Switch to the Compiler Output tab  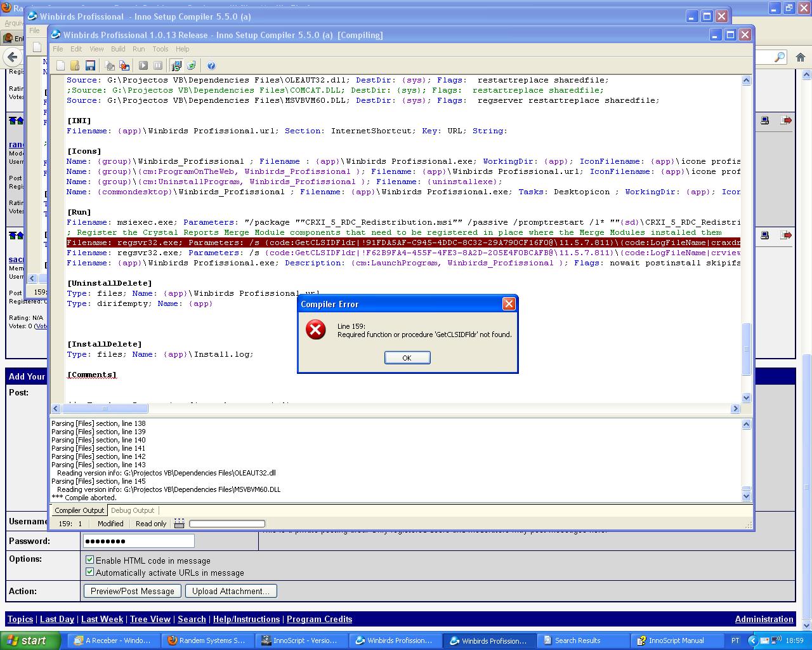point(79,510)
